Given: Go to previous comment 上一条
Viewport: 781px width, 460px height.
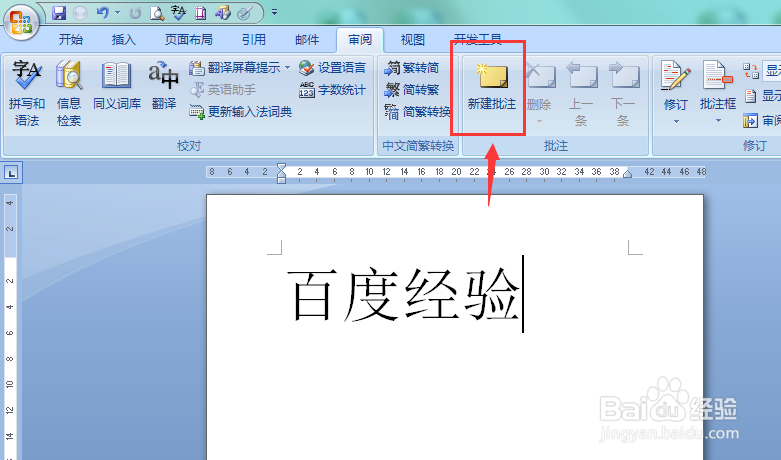Looking at the screenshot, I should pyautogui.click(x=581, y=94).
